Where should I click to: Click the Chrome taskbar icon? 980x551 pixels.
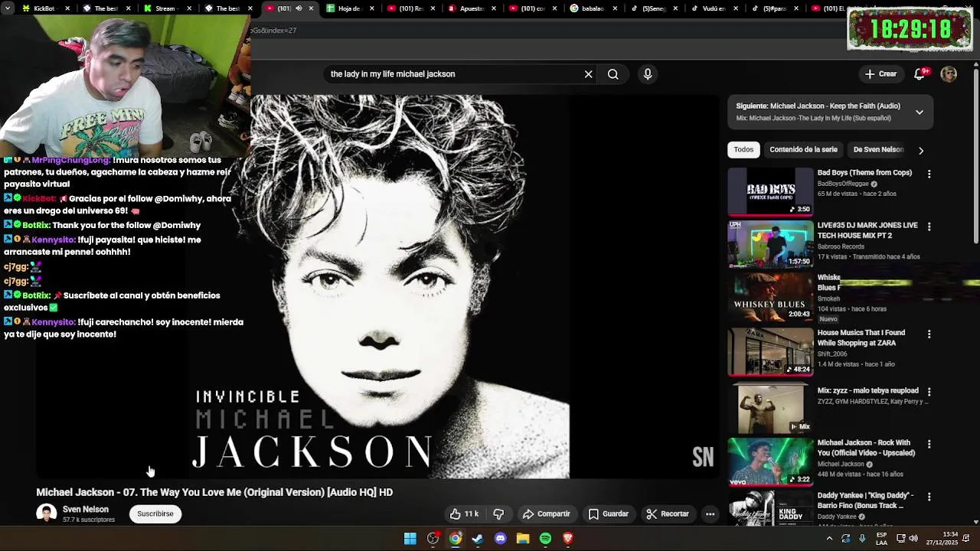click(456, 539)
